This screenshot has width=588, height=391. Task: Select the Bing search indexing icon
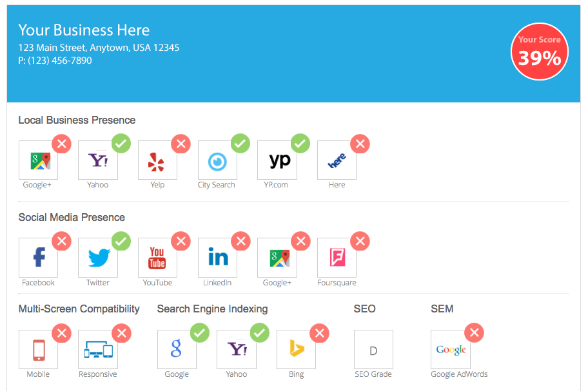296,350
